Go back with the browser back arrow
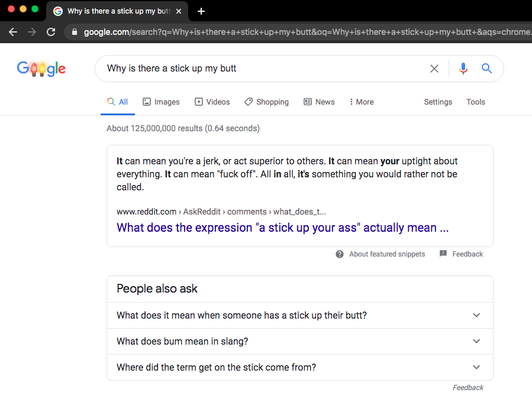The height and width of the screenshot is (399, 532). tap(13, 32)
